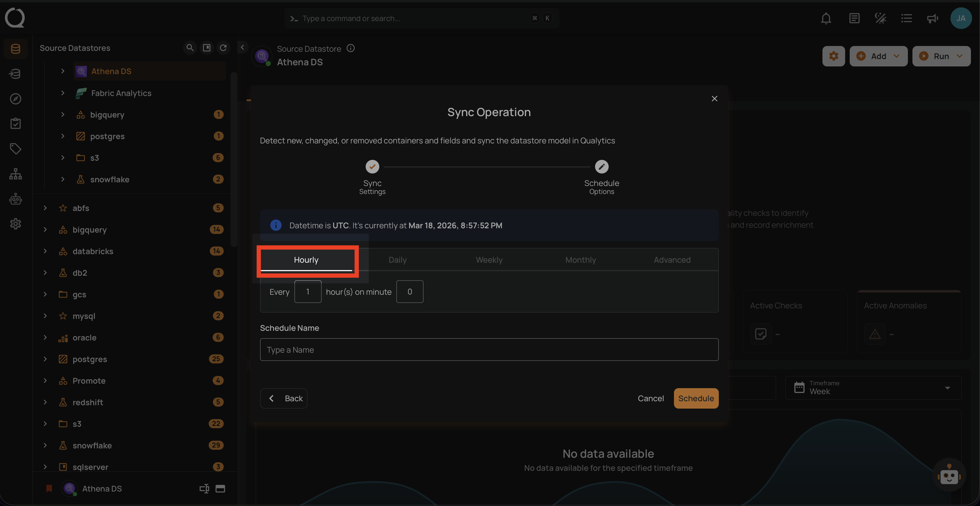Click info icon beside Source Datastore

tap(351, 48)
